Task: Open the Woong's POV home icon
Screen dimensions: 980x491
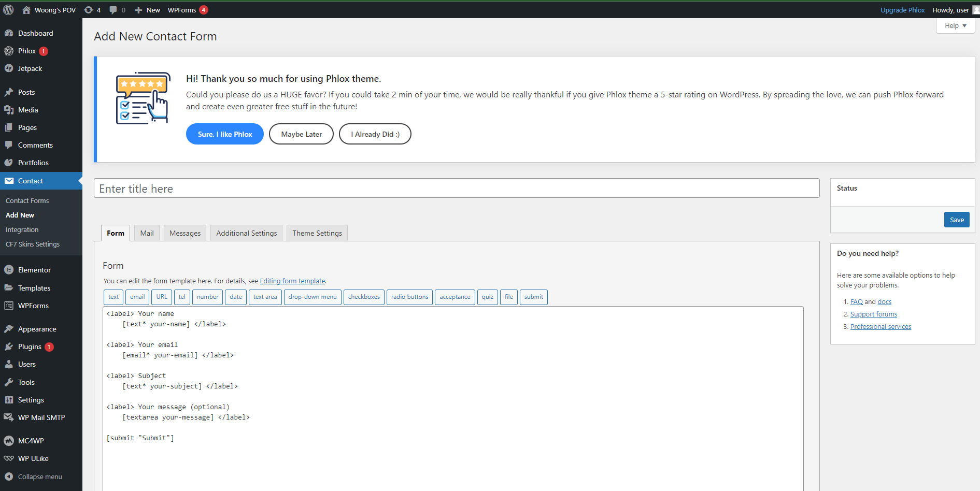Action: pos(26,10)
